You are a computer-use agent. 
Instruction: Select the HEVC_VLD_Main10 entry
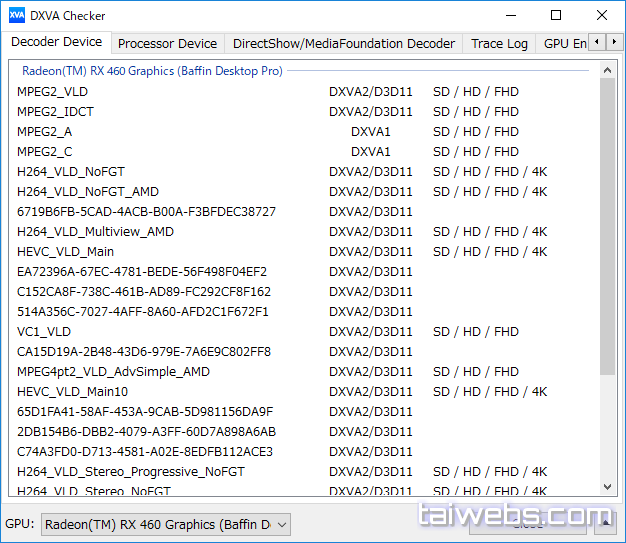tap(72, 391)
